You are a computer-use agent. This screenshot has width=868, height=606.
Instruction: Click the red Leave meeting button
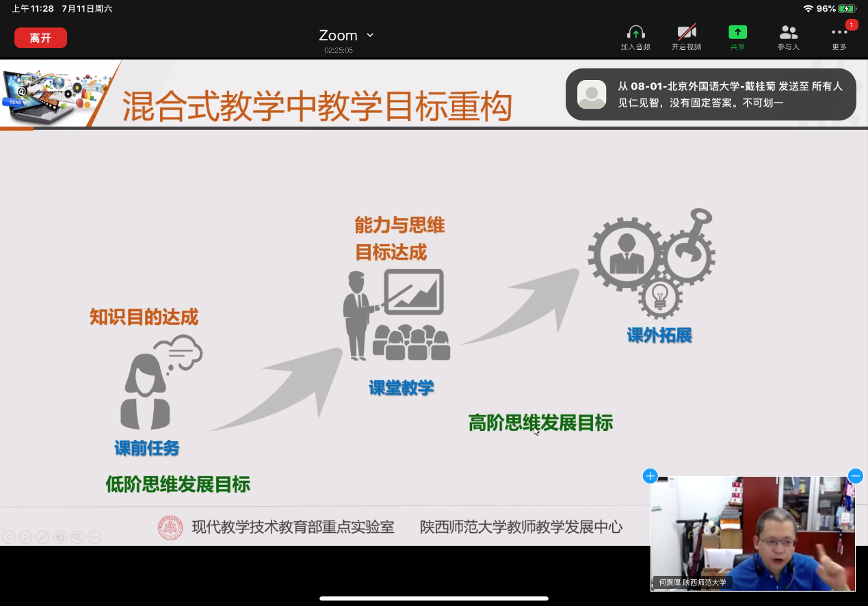[x=40, y=38]
